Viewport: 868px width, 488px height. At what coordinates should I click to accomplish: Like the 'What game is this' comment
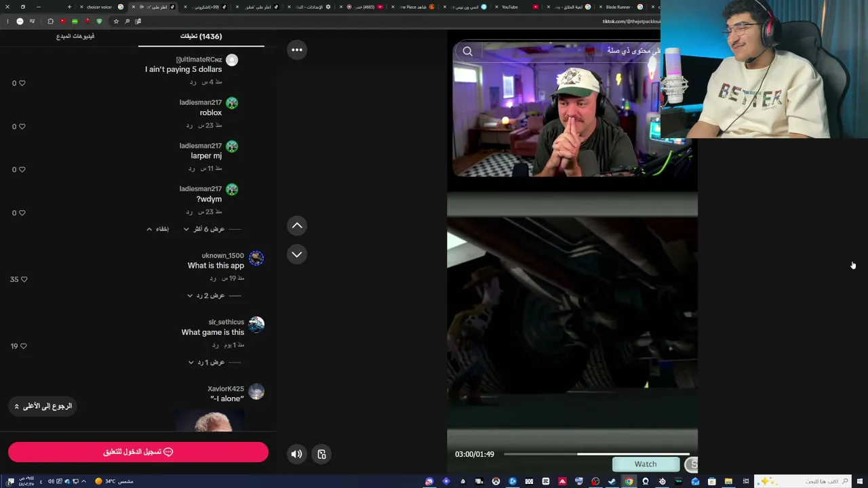[x=24, y=346]
